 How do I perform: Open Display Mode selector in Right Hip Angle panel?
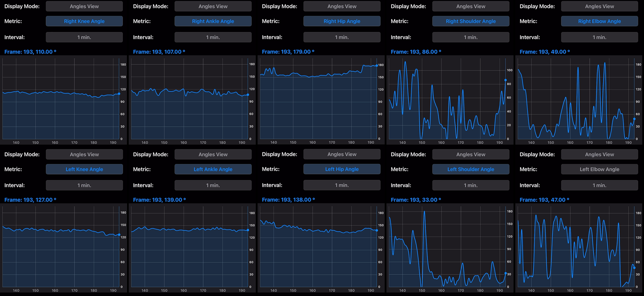click(x=342, y=6)
